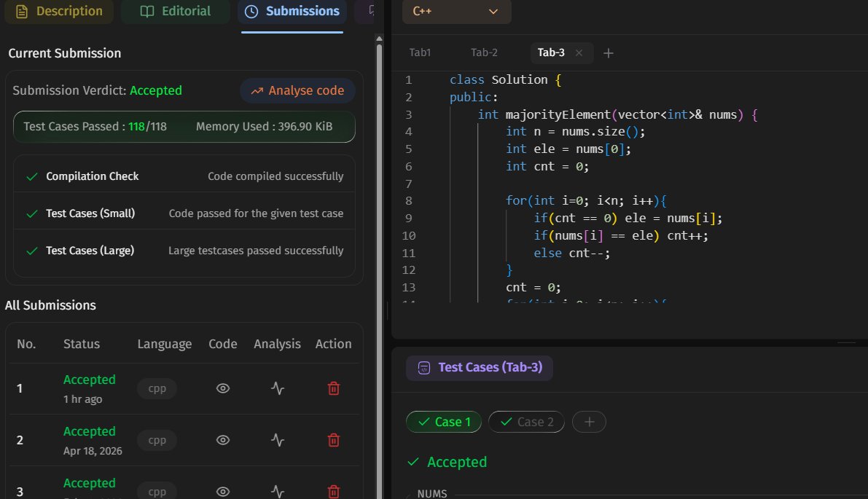The image size is (868, 499).
Task: Click the 'else cnt--;' code line
Action: [572, 253]
